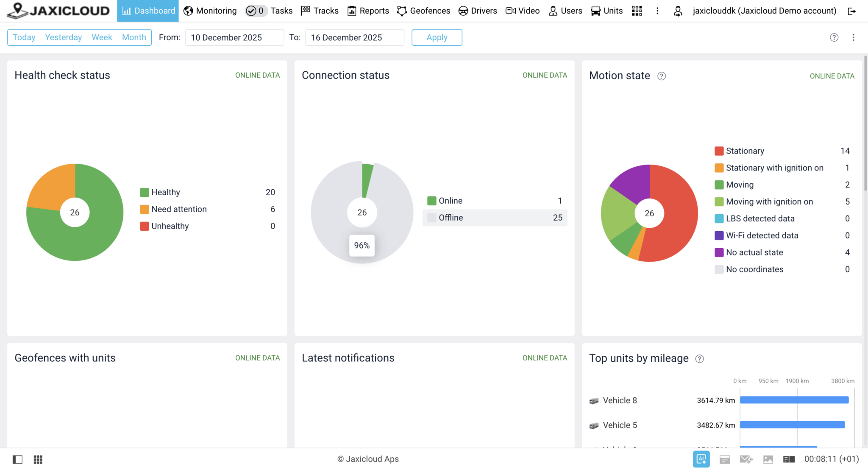Toggle the Healthy legend item
The height and width of the screenshot is (470, 868).
(208, 192)
